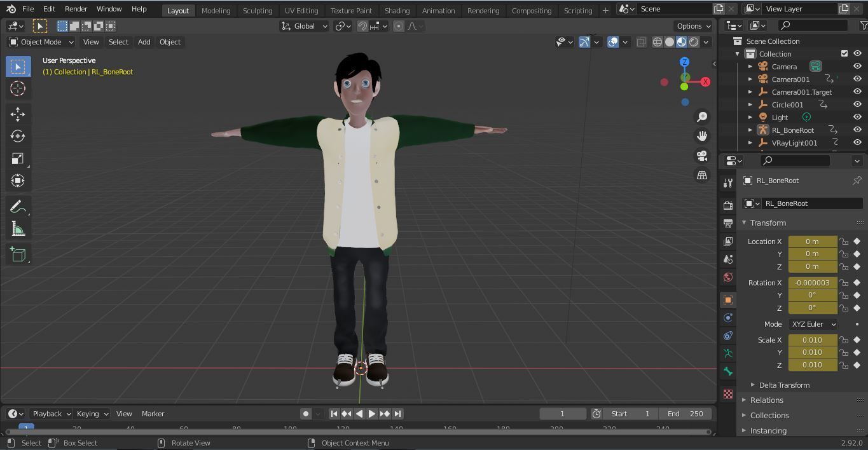Switch to the UV Editing workspace tab
Image resolution: width=868 pixels, height=450 pixels.
(301, 10)
